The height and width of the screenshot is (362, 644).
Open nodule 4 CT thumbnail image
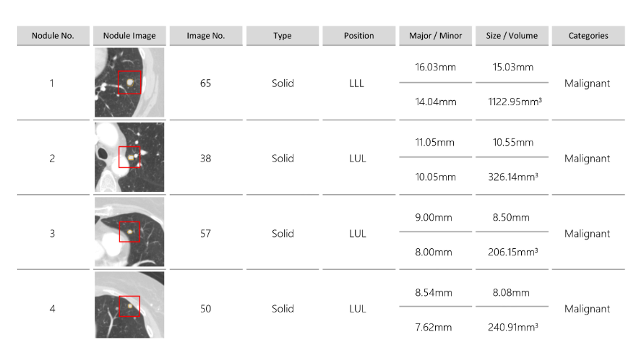pyautogui.click(x=129, y=305)
